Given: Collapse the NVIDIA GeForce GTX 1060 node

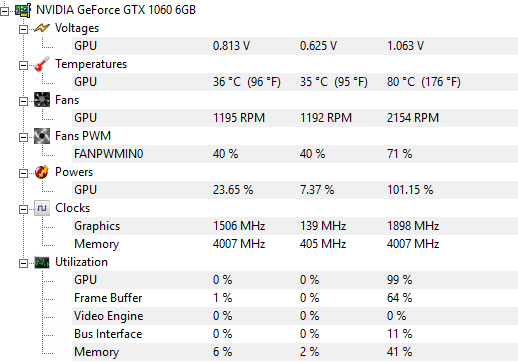Looking at the screenshot, I should [x=4, y=12].
